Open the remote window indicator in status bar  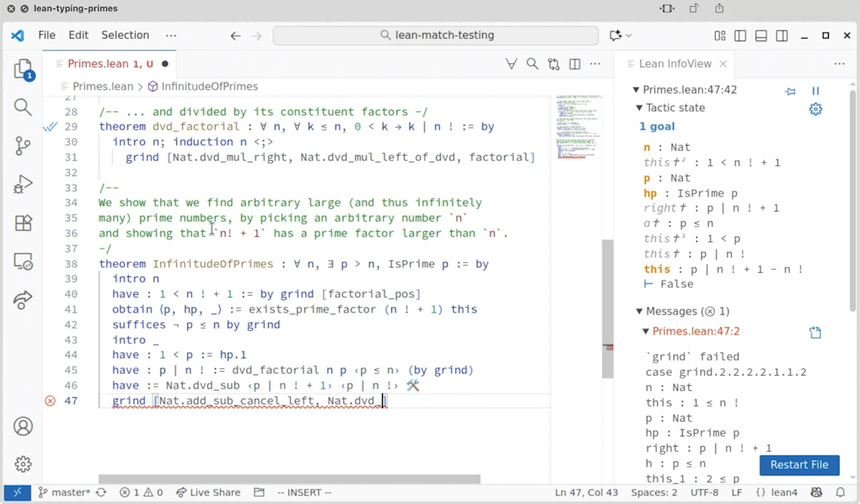17,492
